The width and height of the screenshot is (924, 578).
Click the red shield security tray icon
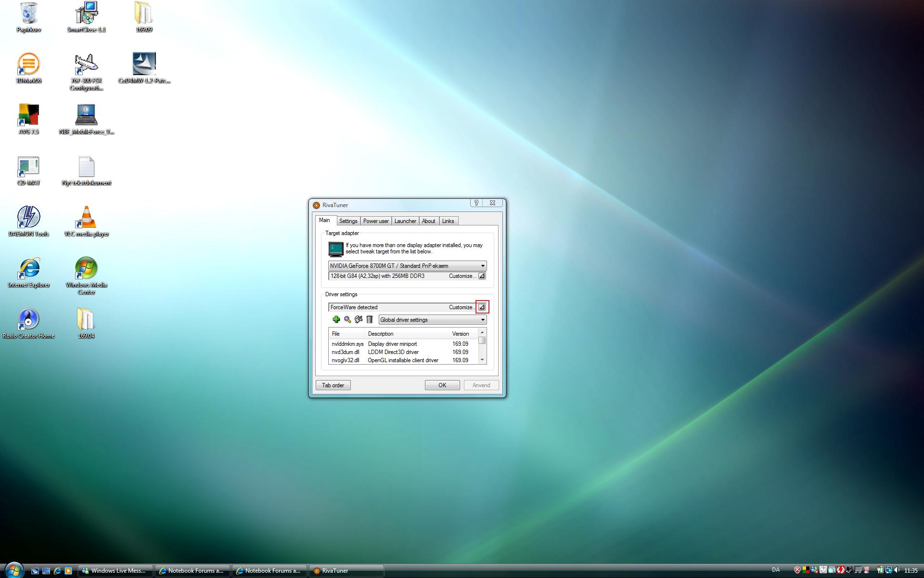(797, 570)
